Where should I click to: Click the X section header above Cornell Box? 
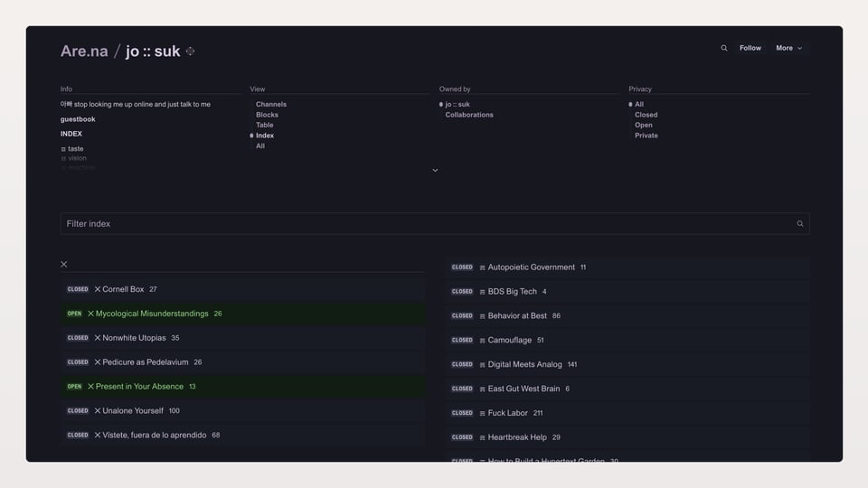[64, 265]
